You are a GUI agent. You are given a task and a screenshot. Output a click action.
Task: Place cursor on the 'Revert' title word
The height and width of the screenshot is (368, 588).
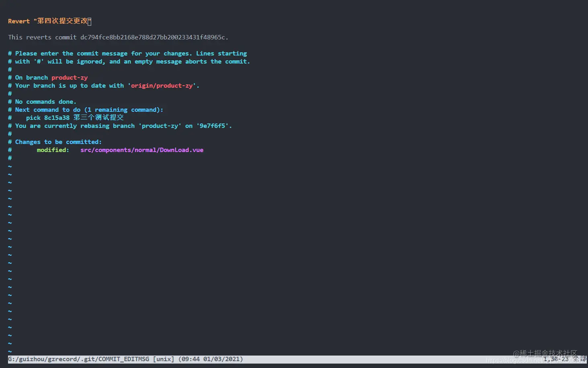click(19, 21)
